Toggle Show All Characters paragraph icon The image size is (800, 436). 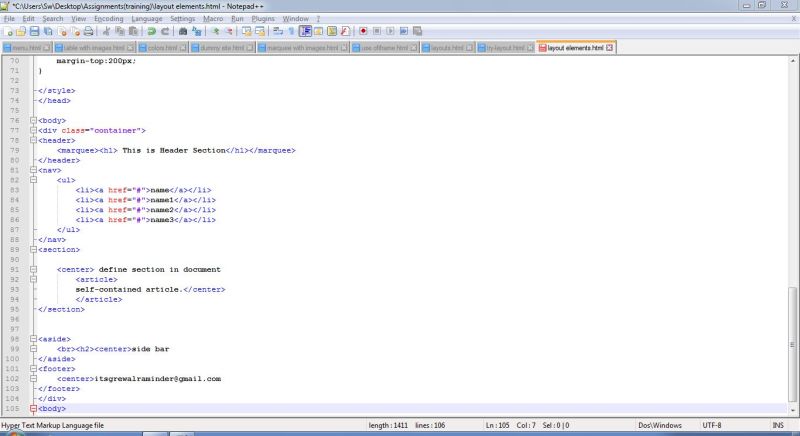click(291, 32)
